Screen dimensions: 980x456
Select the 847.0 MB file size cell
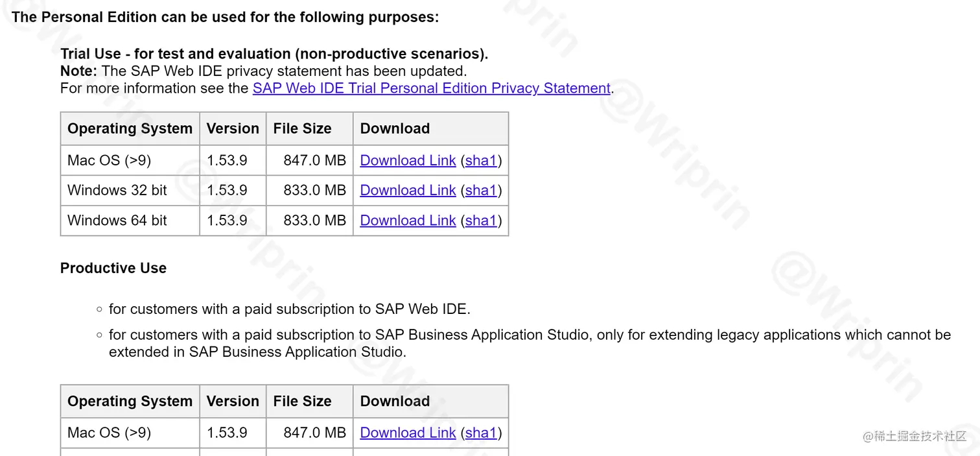point(317,160)
